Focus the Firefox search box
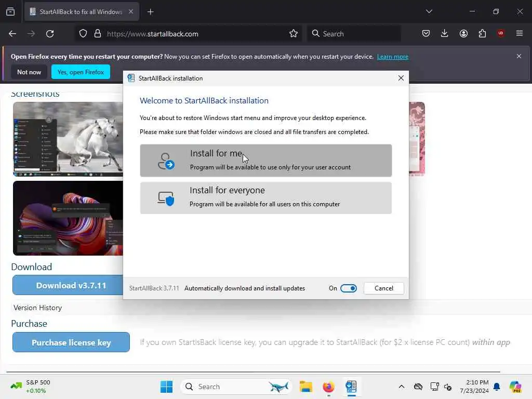Viewport: 532px width, 399px height. [354, 34]
